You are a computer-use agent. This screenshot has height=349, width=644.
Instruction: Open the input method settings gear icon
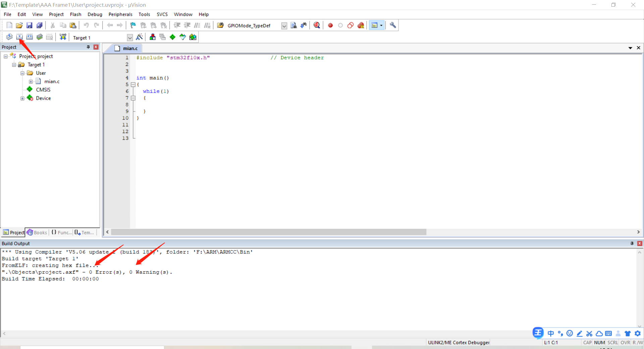click(638, 333)
